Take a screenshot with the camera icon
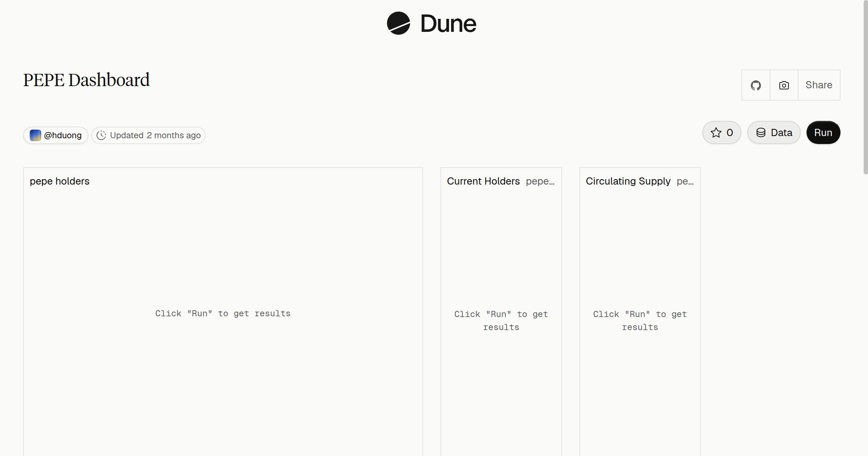This screenshot has height=456, width=868. pyautogui.click(x=784, y=85)
